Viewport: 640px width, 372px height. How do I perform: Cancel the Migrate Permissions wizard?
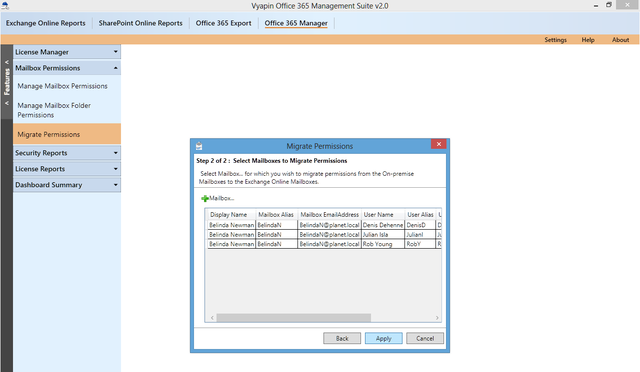click(425, 338)
